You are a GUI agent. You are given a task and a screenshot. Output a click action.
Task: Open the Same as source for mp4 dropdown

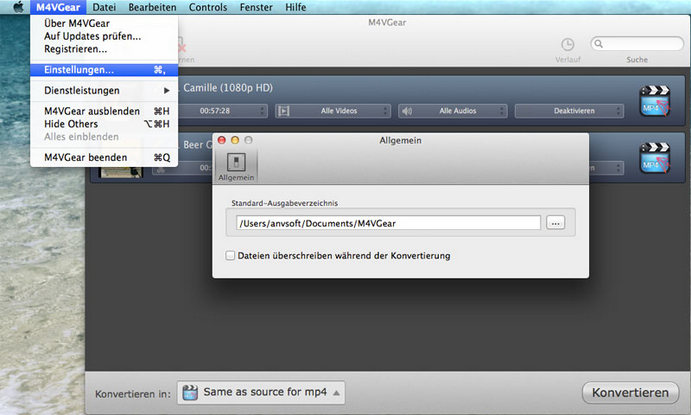(261, 393)
